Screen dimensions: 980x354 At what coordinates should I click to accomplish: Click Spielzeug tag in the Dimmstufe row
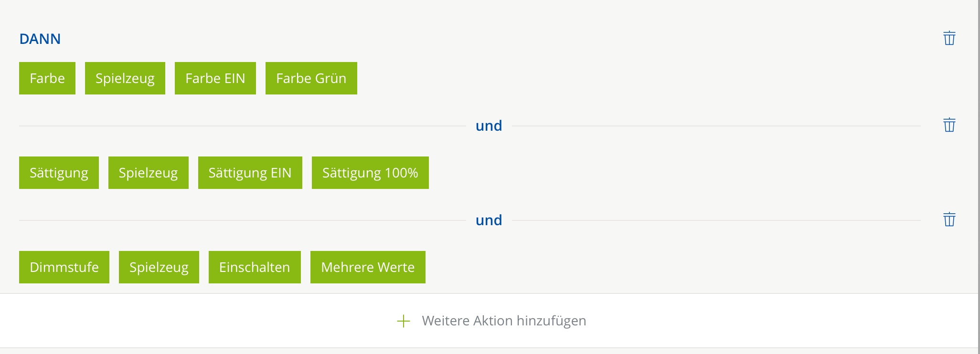coord(159,267)
